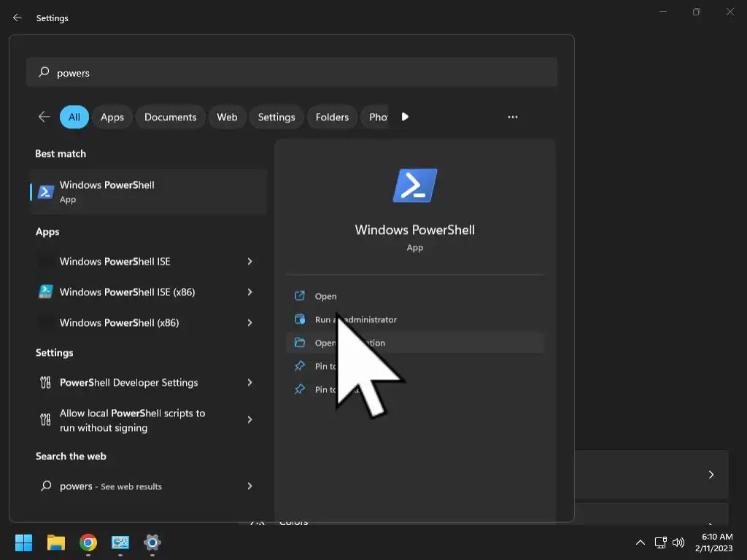This screenshot has width=747, height=560.
Task: Show more filters with the play arrow
Action: click(x=405, y=117)
